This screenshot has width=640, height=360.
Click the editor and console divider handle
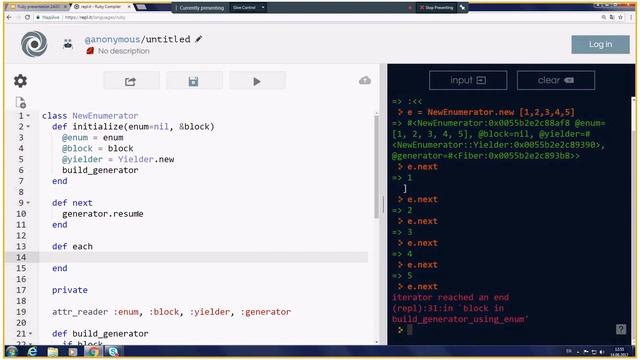click(383, 204)
